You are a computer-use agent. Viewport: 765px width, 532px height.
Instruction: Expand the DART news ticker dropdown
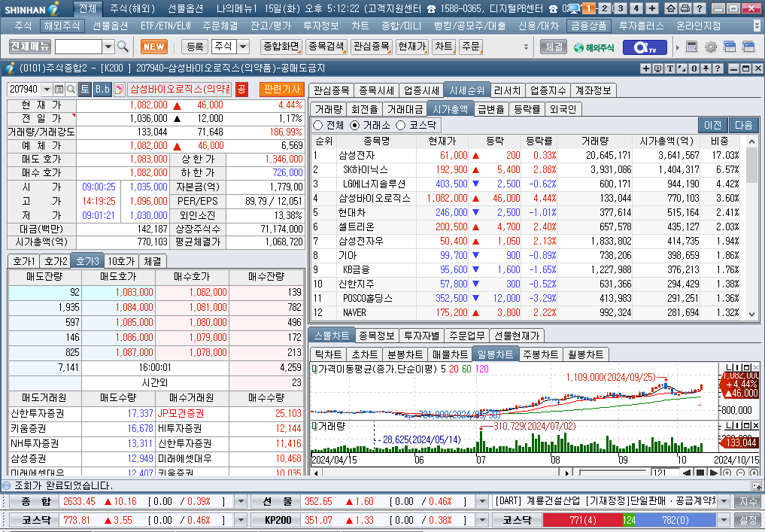[x=724, y=501]
